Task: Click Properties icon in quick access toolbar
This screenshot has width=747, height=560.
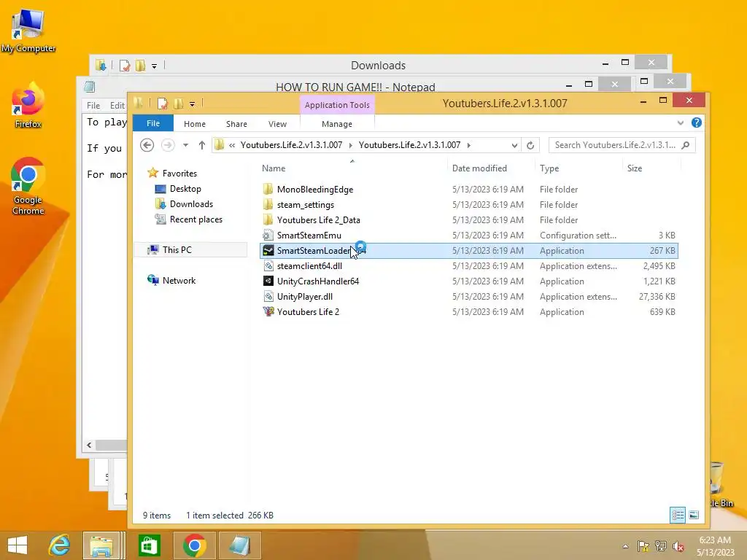Action: [x=163, y=104]
